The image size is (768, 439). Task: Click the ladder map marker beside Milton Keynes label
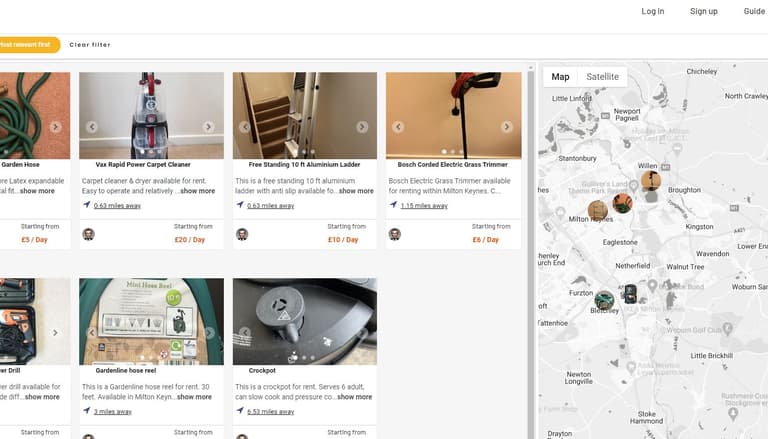pos(598,210)
